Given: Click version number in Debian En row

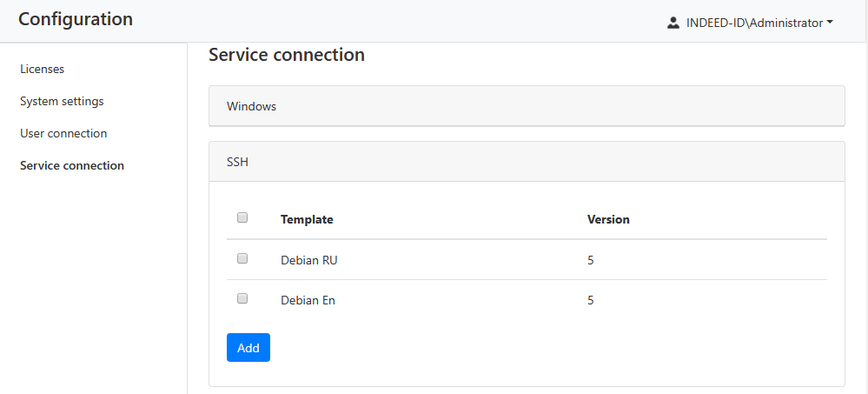Looking at the screenshot, I should (591, 300).
